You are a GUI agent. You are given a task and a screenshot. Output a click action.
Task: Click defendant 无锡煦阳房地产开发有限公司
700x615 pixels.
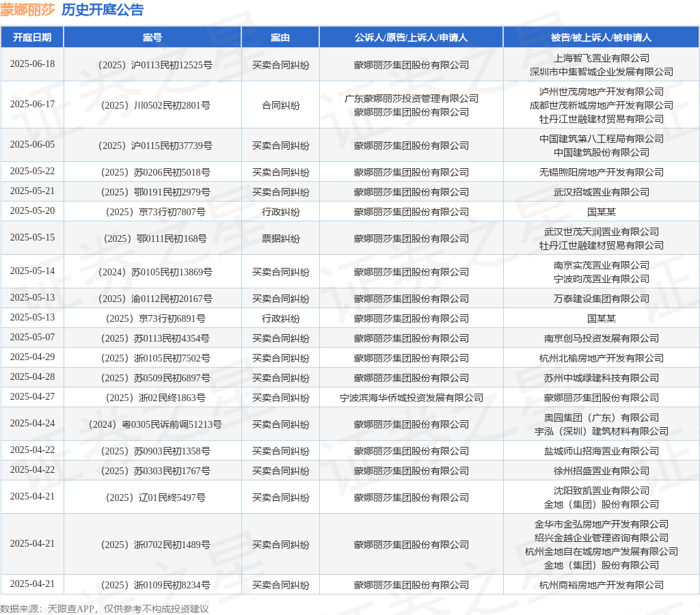[x=602, y=172]
